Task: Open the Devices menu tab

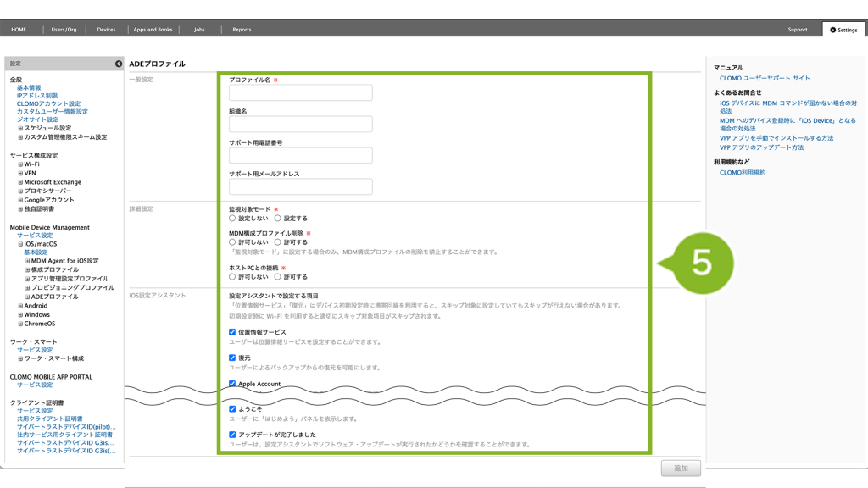Action: point(106,30)
